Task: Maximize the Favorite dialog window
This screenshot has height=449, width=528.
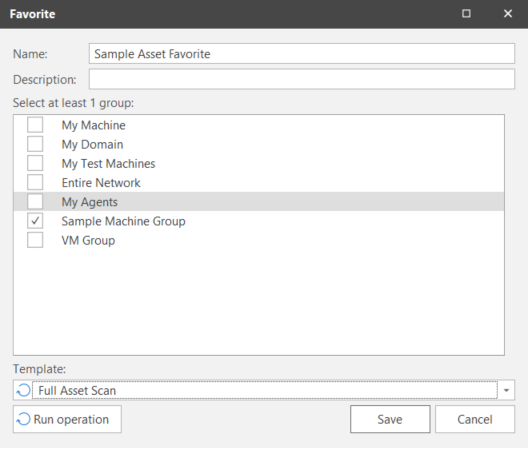Action: click(466, 13)
